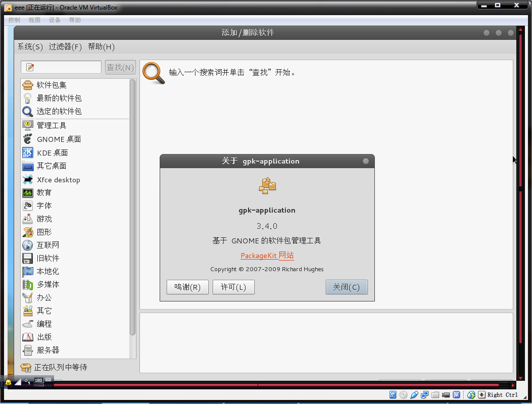532x404 pixels.
Task: Click the edit icon inside search field
Action: pyautogui.click(x=30, y=67)
